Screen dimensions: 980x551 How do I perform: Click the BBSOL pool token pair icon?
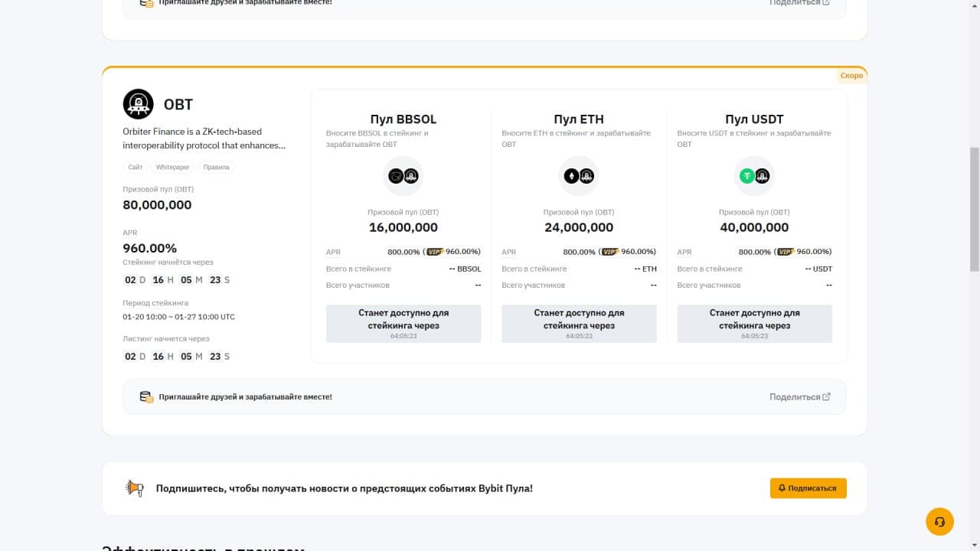[x=403, y=176]
